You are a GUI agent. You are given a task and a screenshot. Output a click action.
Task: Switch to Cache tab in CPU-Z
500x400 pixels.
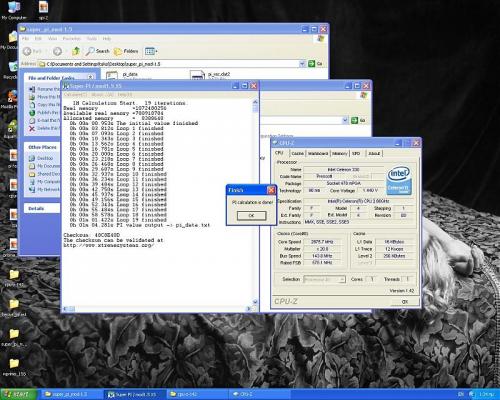297,153
